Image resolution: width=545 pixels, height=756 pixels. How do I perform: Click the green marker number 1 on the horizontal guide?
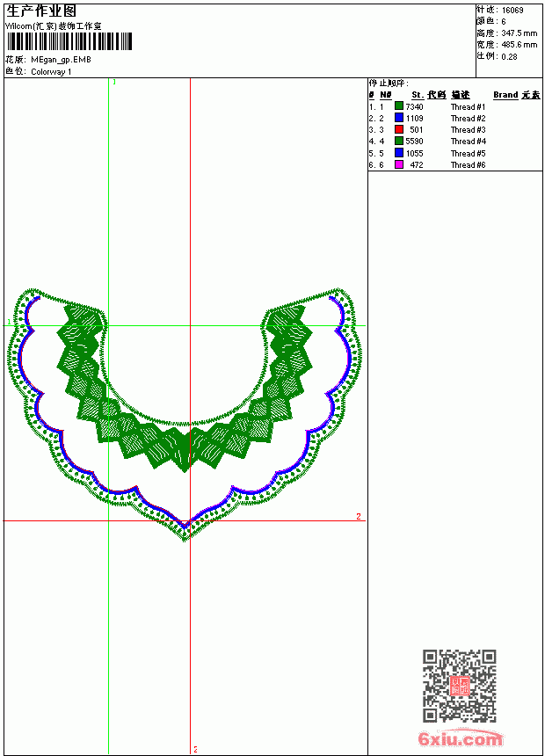tap(8, 322)
